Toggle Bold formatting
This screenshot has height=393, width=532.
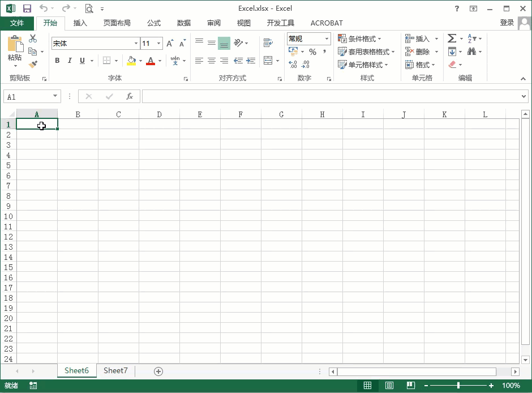tap(57, 61)
